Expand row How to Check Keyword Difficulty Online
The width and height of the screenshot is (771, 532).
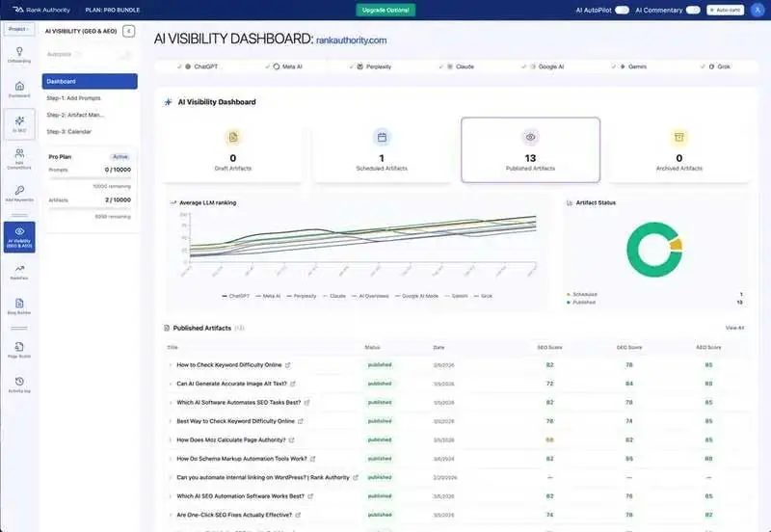(171, 365)
